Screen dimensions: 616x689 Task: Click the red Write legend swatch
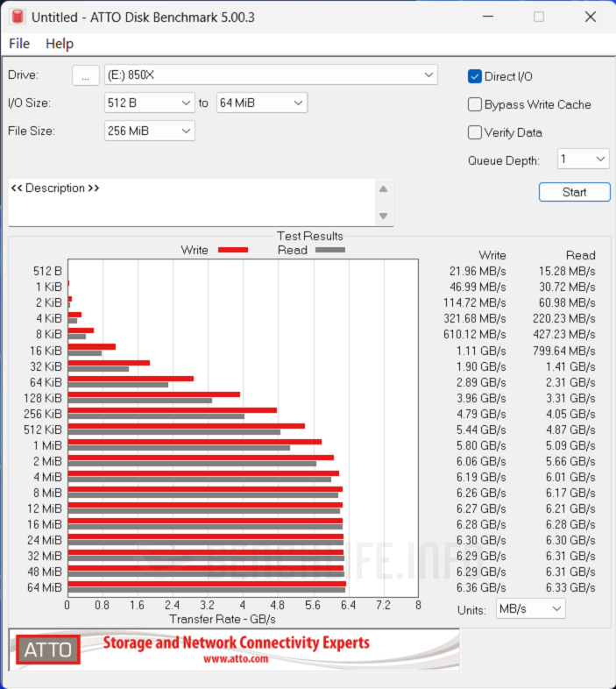click(233, 250)
